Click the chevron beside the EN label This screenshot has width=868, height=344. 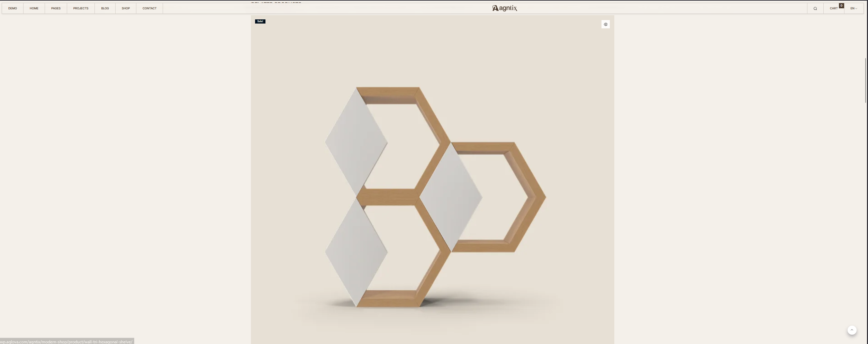tap(856, 9)
